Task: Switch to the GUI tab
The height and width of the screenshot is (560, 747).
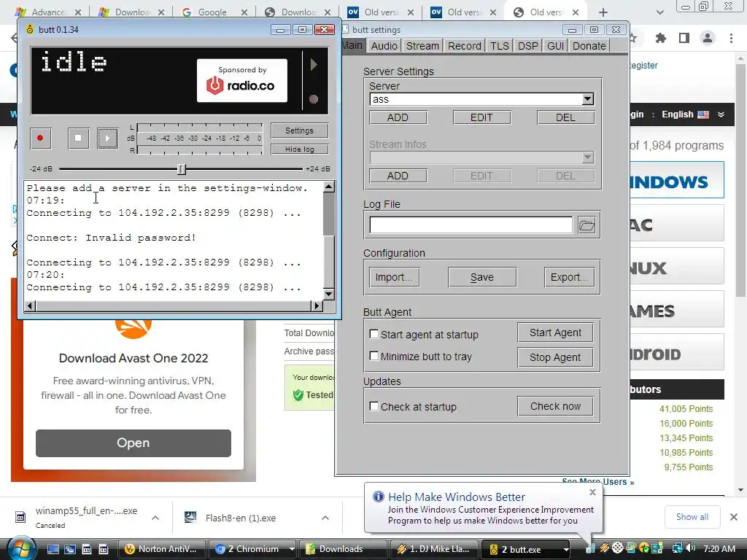Action: click(x=555, y=46)
